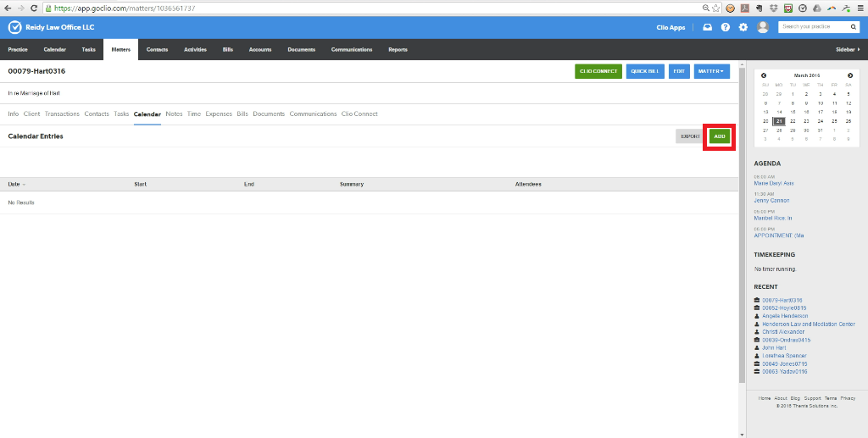Open the Matter dropdown button

click(711, 71)
